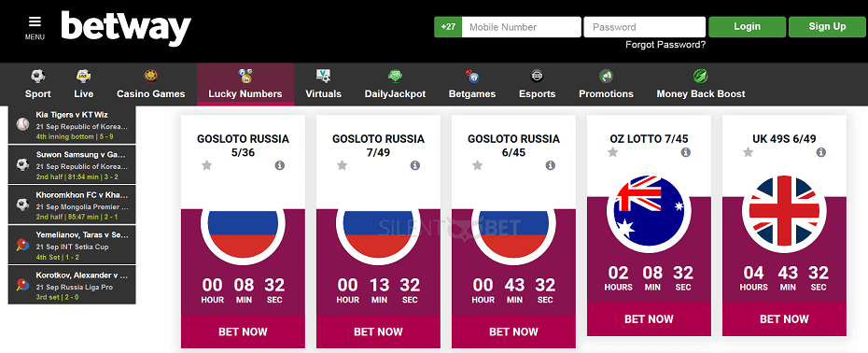This screenshot has width=868, height=353.
Task: Open info icon on UK 49s card
Action: tap(821, 152)
